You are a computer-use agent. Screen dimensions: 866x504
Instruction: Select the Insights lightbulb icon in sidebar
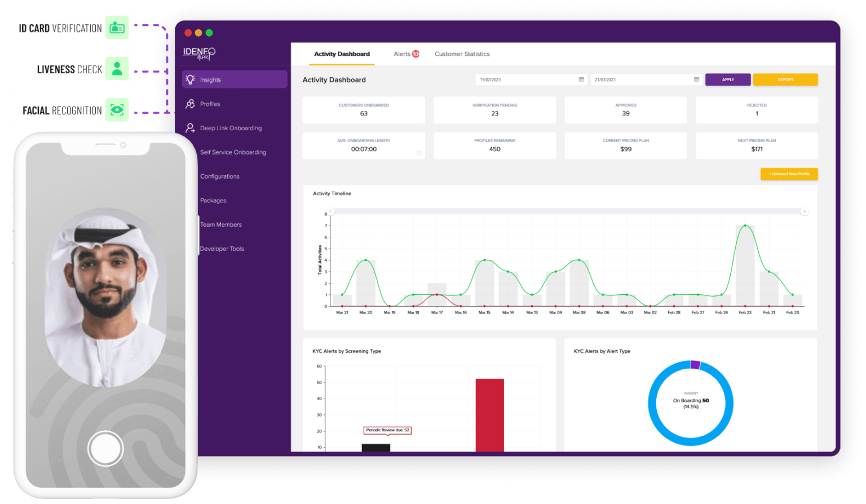[x=190, y=79]
